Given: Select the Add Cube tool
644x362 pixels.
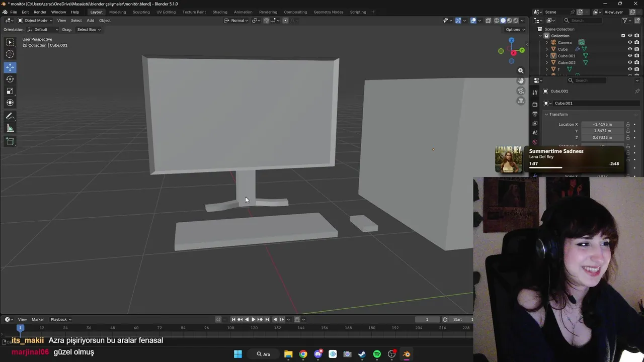Looking at the screenshot, I should coord(10,141).
